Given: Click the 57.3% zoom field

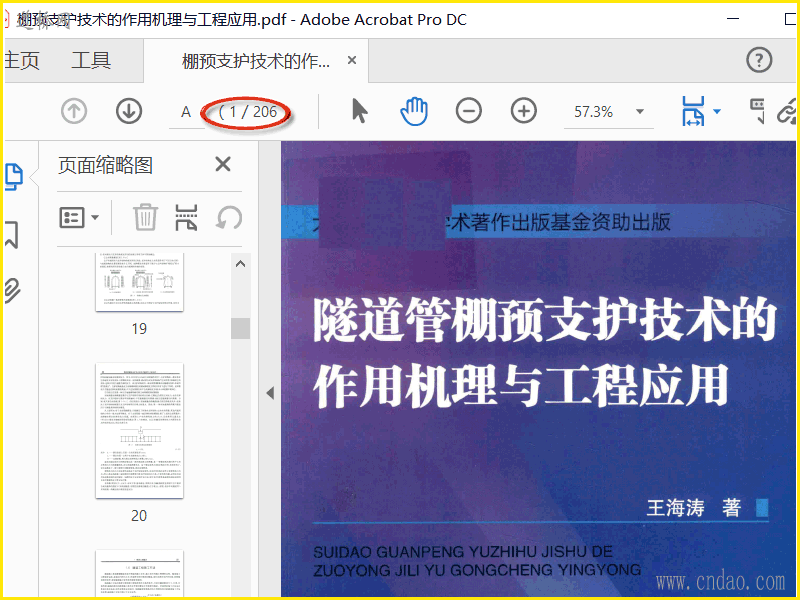Looking at the screenshot, I should point(593,112).
